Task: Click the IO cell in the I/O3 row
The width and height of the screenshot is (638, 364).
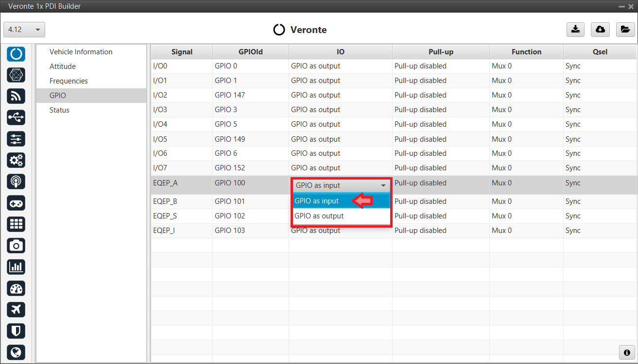Action: [x=341, y=110]
